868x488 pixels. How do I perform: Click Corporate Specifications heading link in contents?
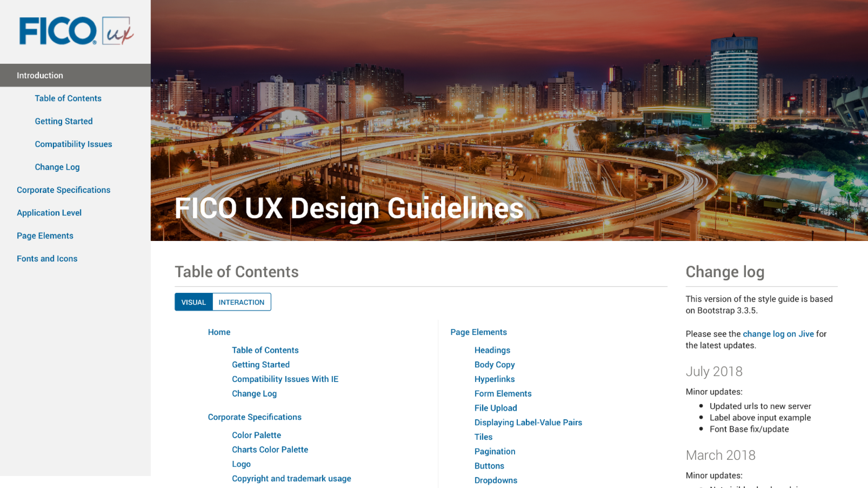point(255,417)
